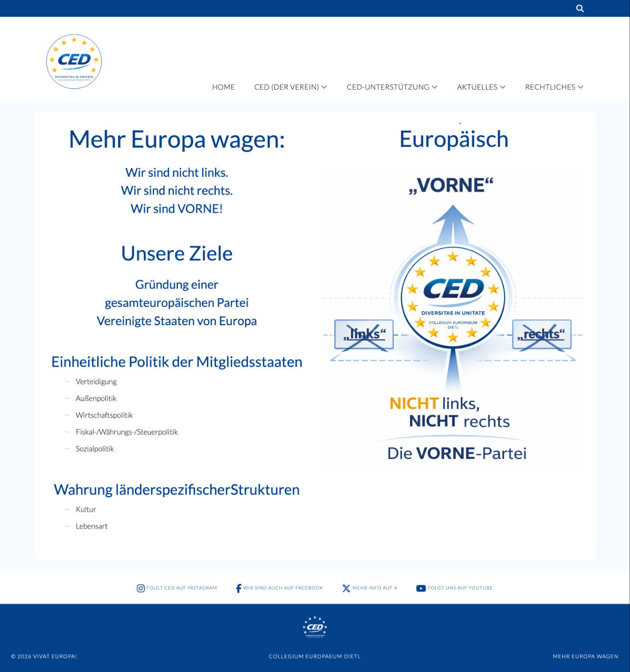Expand the CED (Der Verein) chevron
The width and height of the screenshot is (630, 672).
324,87
